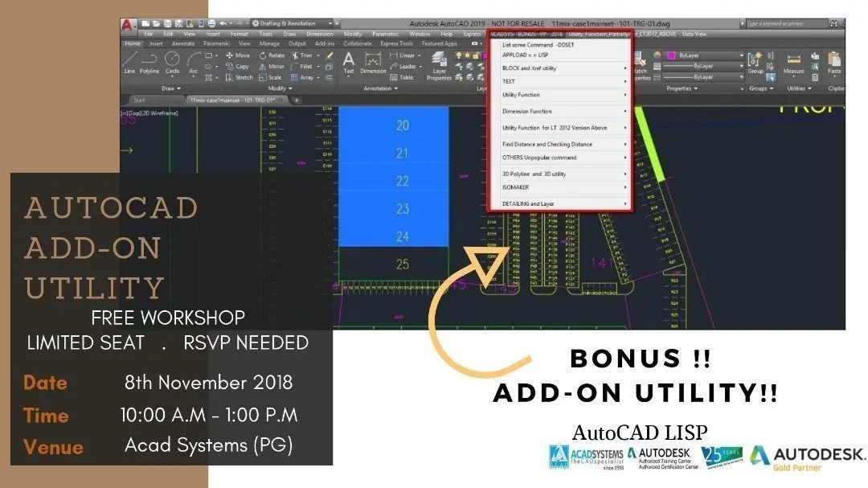Viewport: 868px width, 488px height.
Task: Open '3D Polyline and 3D utility' submenu
Action: 560,174
